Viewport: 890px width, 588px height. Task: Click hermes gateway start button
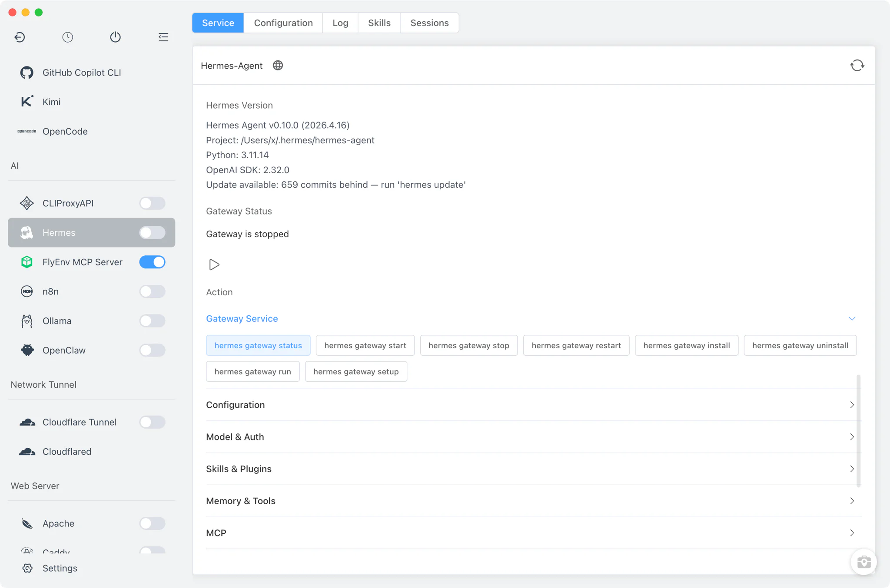[365, 345]
